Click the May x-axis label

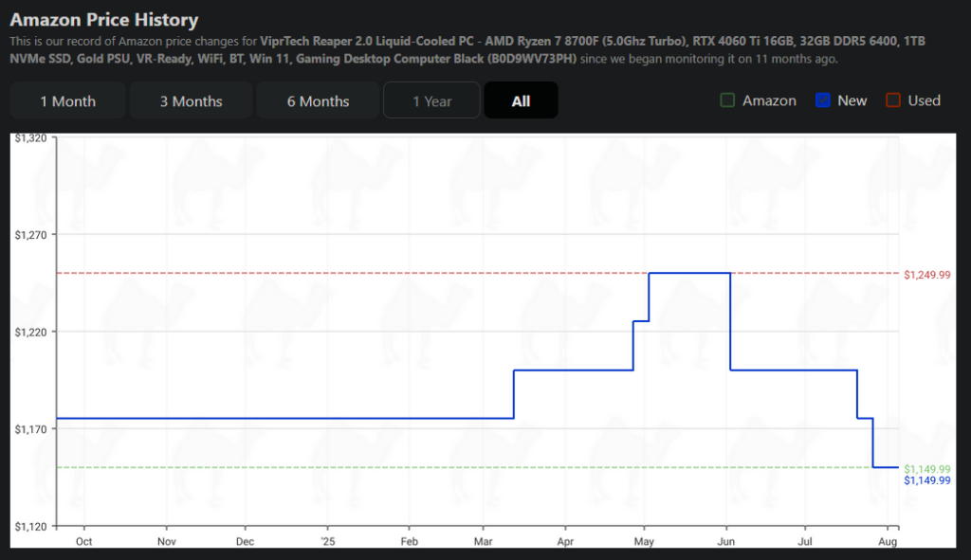pos(644,541)
